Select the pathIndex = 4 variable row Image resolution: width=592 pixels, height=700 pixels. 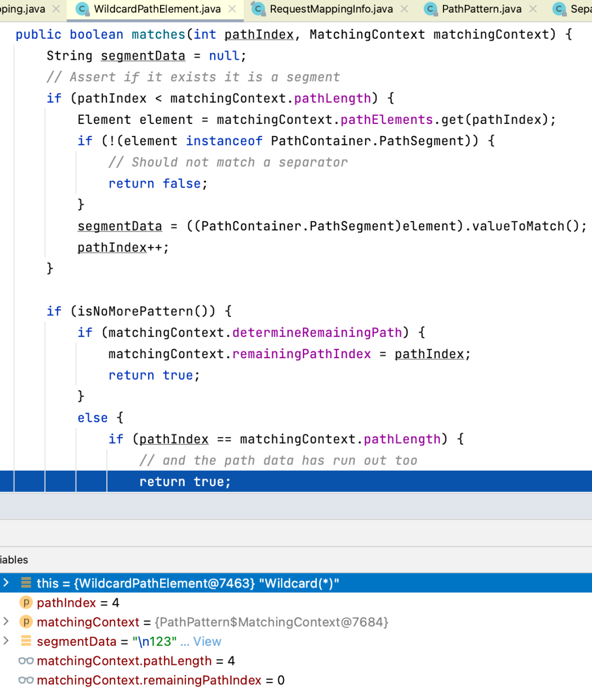click(x=78, y=603)
